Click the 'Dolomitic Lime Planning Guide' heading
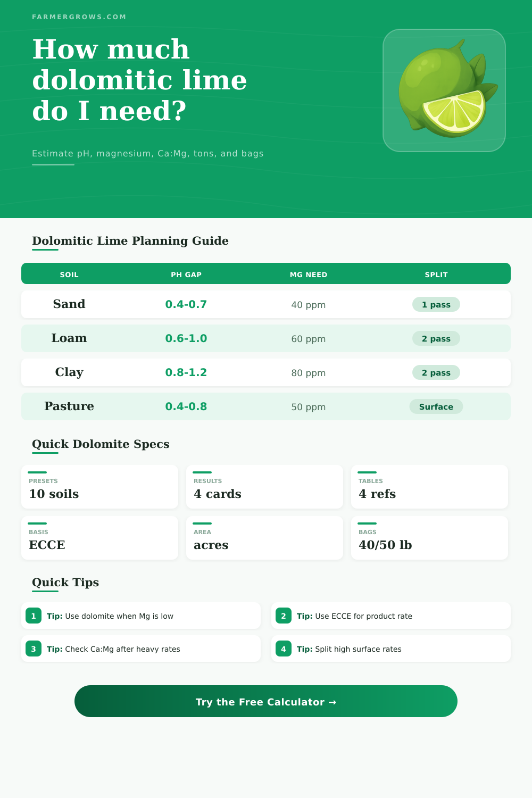 130,240
